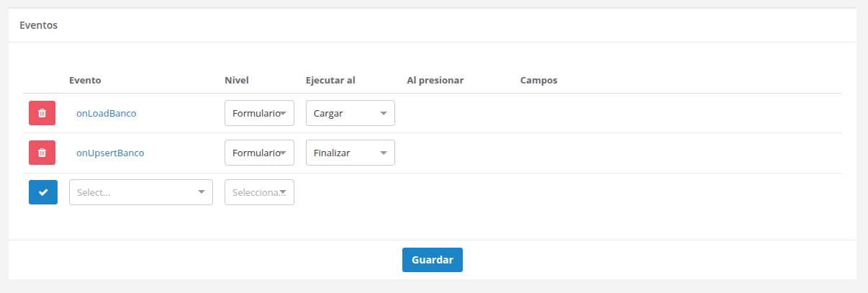868x293 pixels.
Task: Delete the onLoadBanco event row
Action: point(42,113)
